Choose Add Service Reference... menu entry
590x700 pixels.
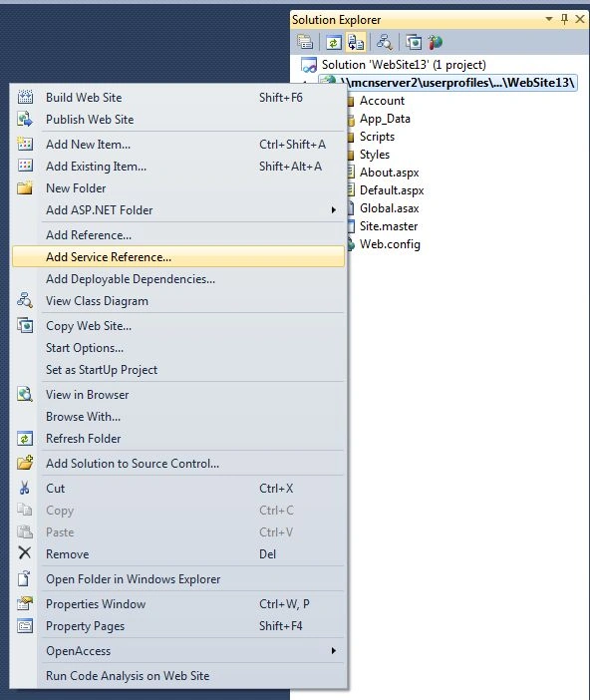178,256
